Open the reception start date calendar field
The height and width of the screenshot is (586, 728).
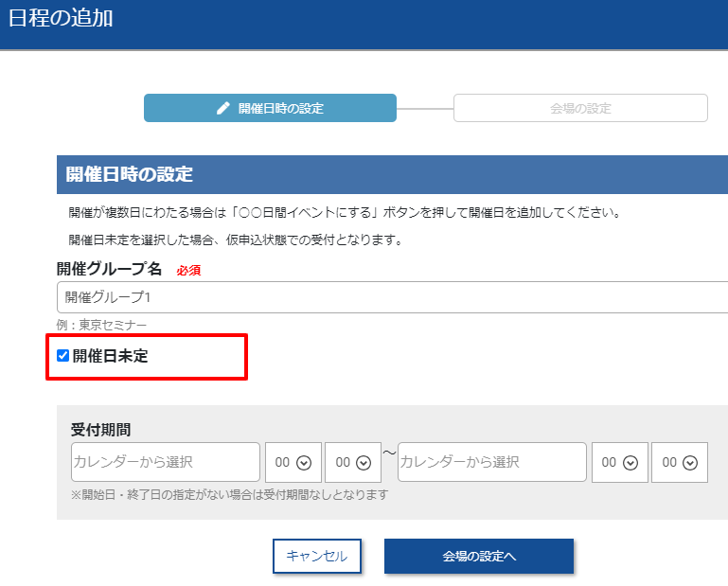[x=166, y=462]
